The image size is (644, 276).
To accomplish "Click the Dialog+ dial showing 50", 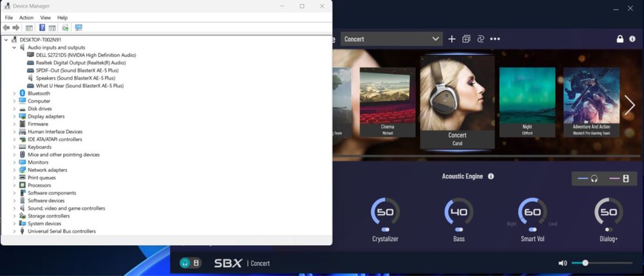I will 609,212.
